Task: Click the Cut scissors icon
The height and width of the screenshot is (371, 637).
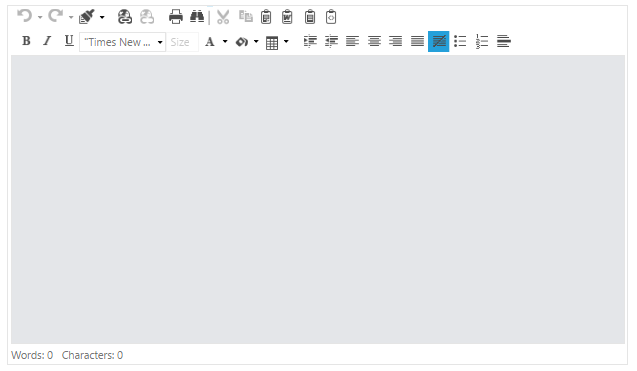Action: [x=223, y=17]
